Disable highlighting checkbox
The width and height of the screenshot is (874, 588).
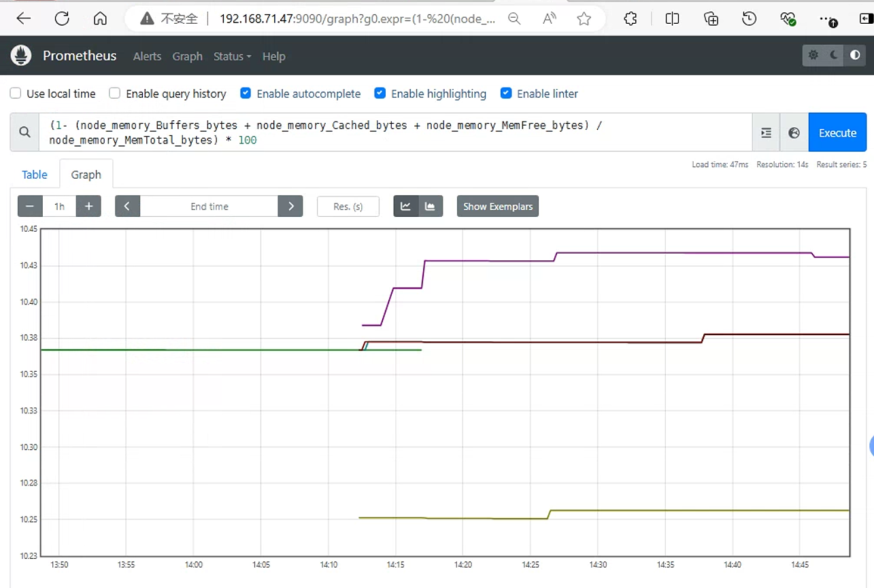click(x=380, y=94)
